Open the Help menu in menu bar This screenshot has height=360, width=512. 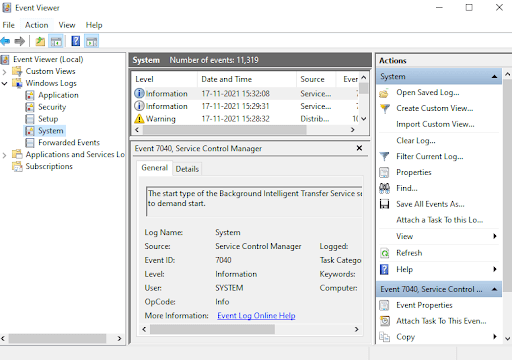tap(94, 25)
